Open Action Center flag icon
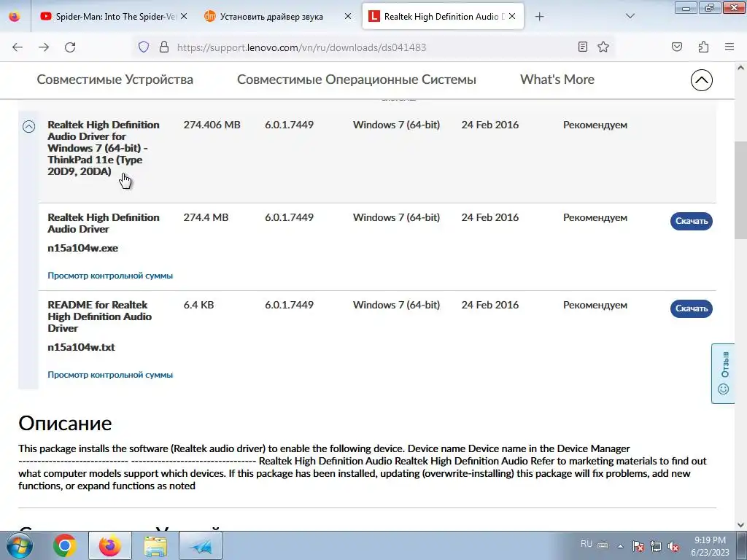 click(x=638, y=546)
